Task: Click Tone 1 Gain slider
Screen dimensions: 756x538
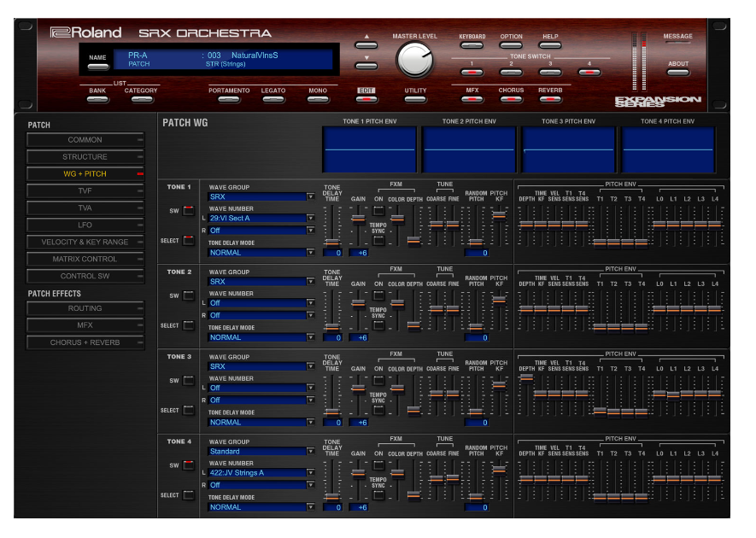Action: [x=358, y=219]
